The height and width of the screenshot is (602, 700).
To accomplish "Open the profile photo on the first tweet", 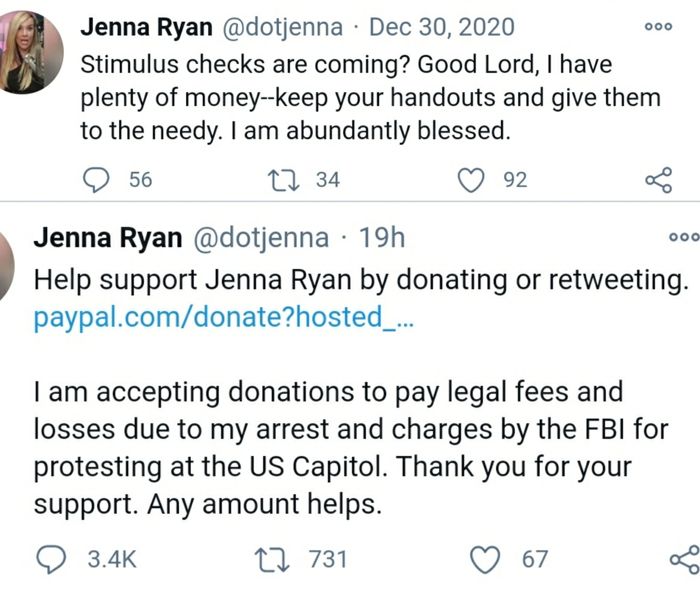I will click(31, 52).
